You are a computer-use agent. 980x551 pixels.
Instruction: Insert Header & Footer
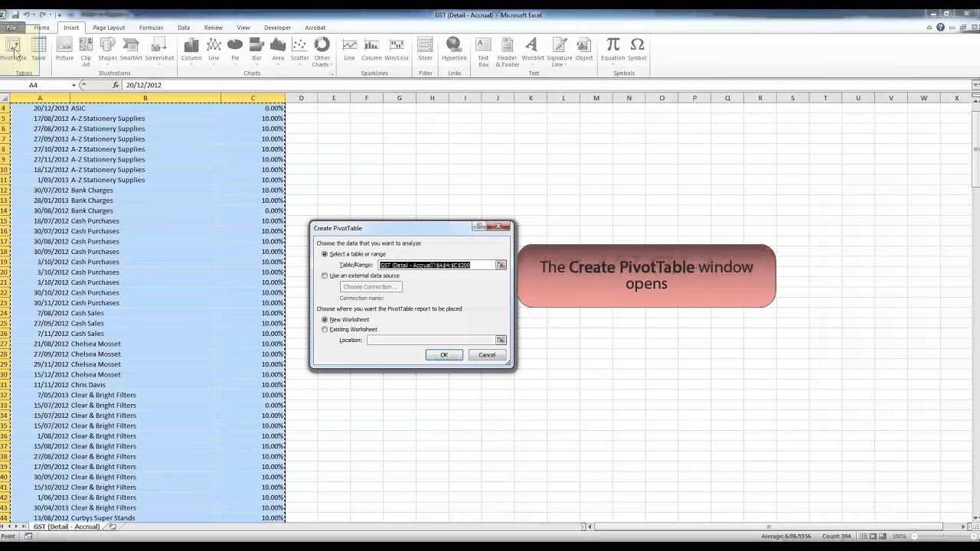(x=507, y=52)
